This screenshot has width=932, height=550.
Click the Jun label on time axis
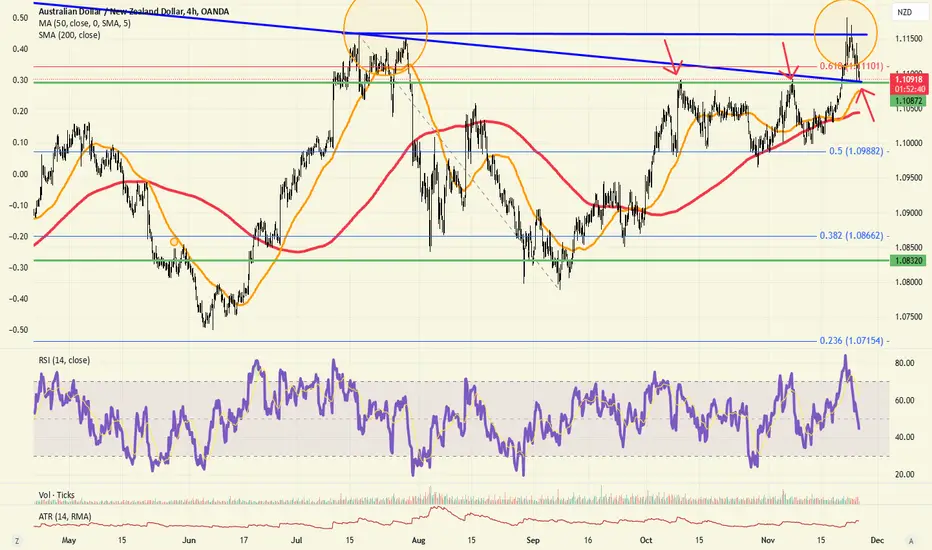(x=189, y=540)
